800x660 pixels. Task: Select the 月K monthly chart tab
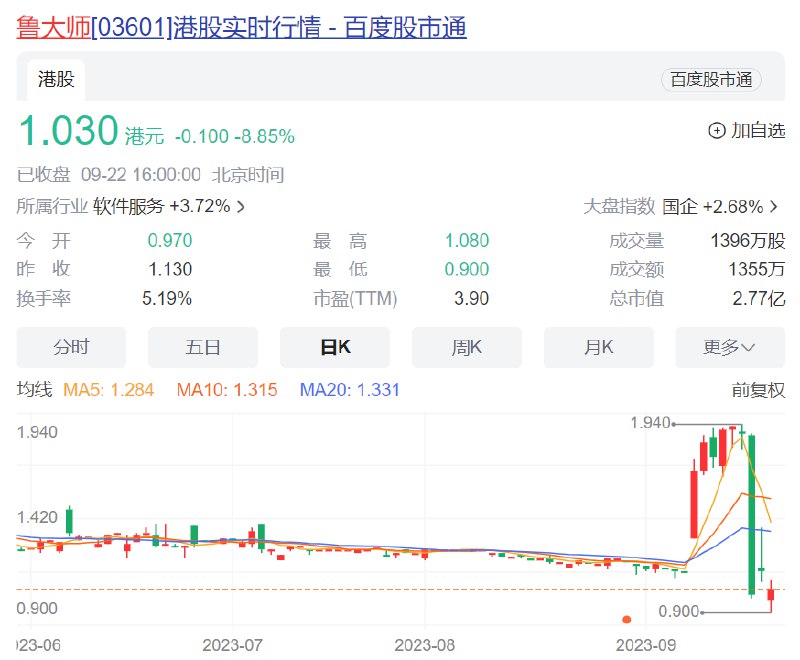pos(598,347)
